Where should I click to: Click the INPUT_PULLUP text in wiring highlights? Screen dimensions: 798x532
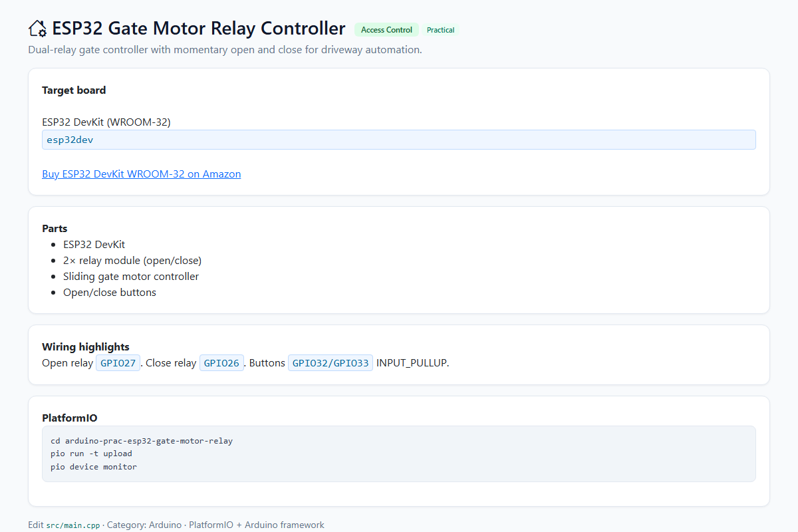pos(413,363)
